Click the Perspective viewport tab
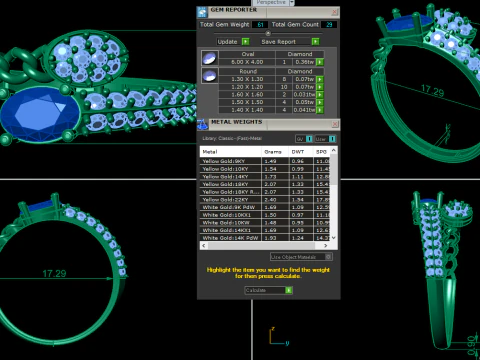 (271, 2)
